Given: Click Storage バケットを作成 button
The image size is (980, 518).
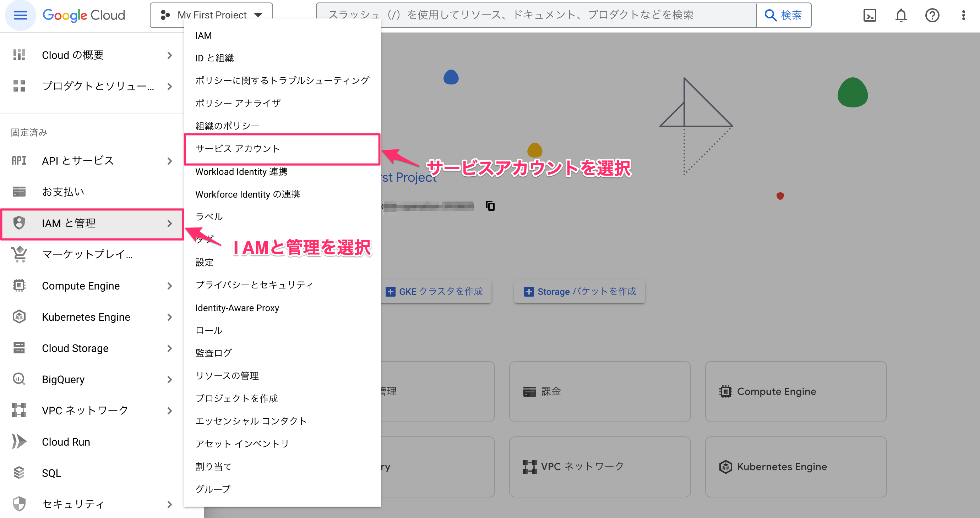Looking at the screenshot, I should coord(579,292).
